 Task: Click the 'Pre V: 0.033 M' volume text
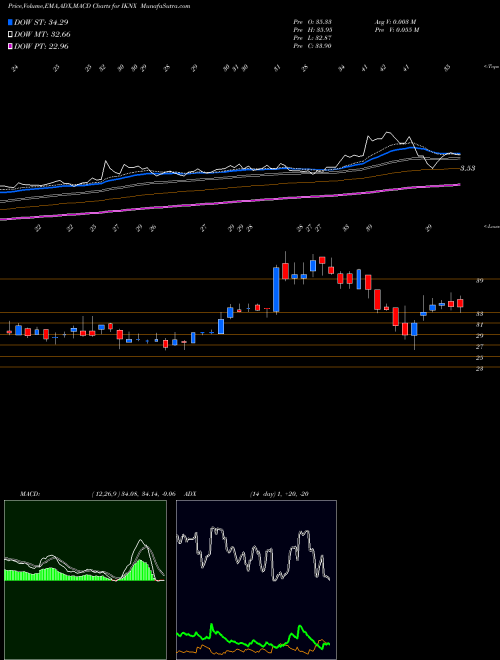pos(398,30)
